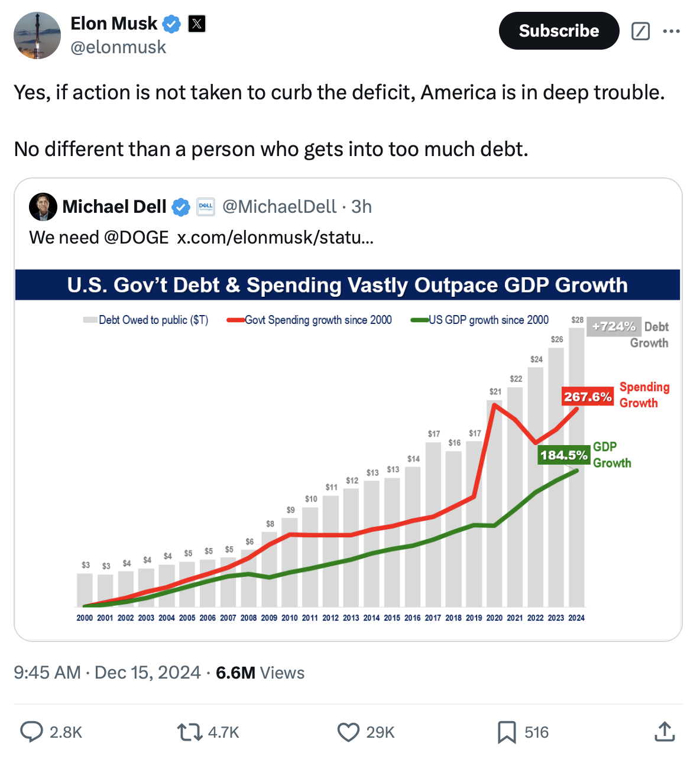Screen dimensions: 700x759
Task: Click the Dell company affiliation badge
Action: pos(206,206)
